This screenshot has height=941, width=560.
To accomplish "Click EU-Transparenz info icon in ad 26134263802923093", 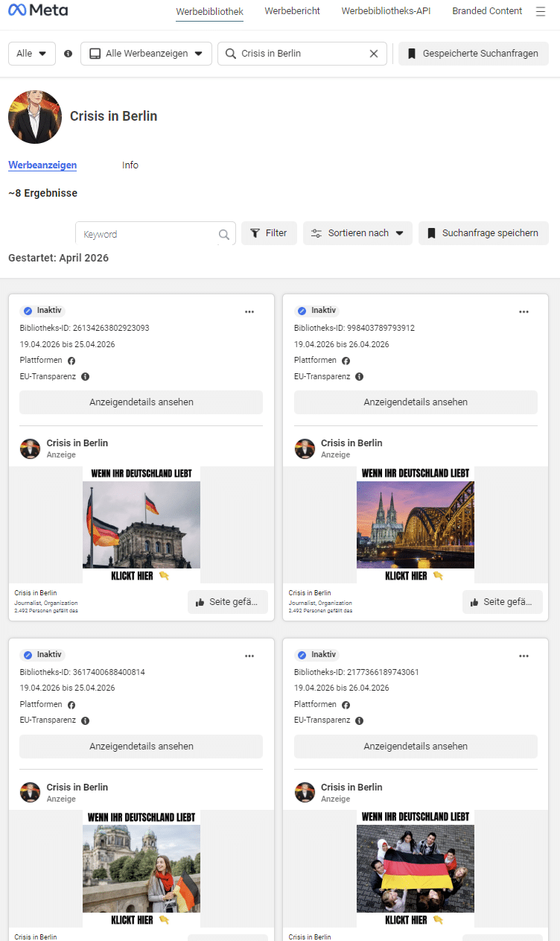I will [x=85, y=377].
